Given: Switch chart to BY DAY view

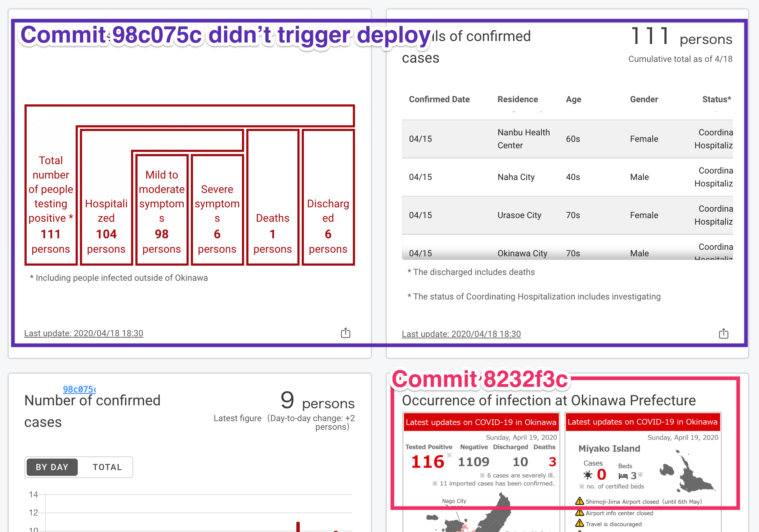Looking at the screenshot, I should 52,467.
